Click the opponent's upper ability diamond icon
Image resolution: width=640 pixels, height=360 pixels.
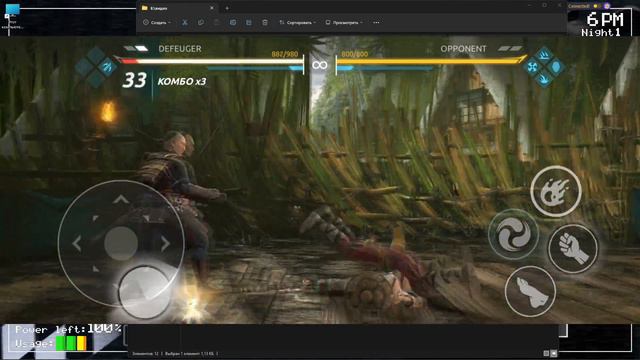point(544,55)
